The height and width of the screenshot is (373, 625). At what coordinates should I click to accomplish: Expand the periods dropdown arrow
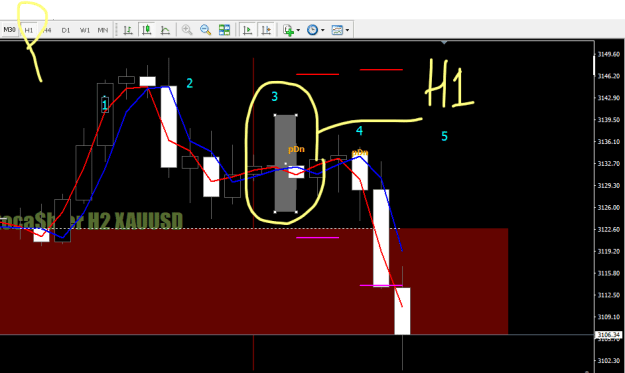coord(322,30)
